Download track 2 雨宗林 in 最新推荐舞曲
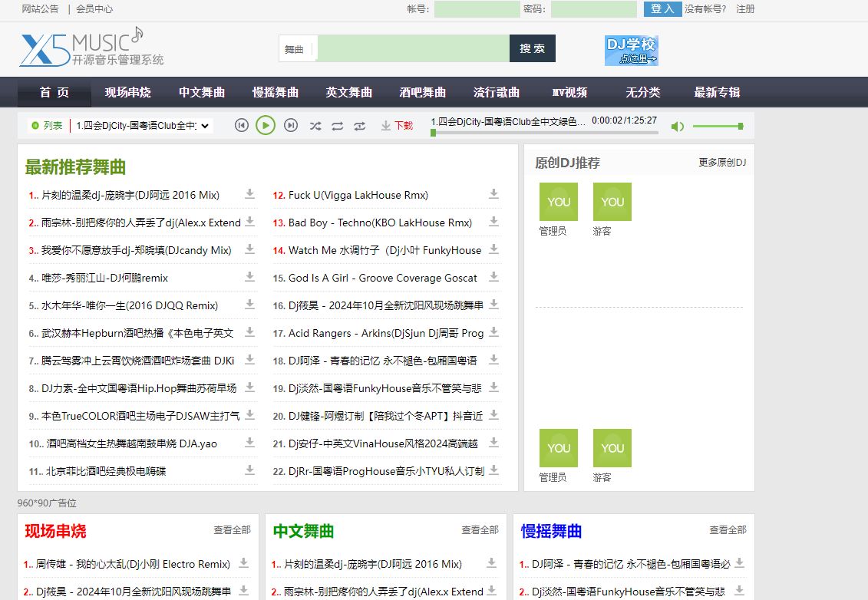Viewport: 868px width, 600px height. [249, 222]
